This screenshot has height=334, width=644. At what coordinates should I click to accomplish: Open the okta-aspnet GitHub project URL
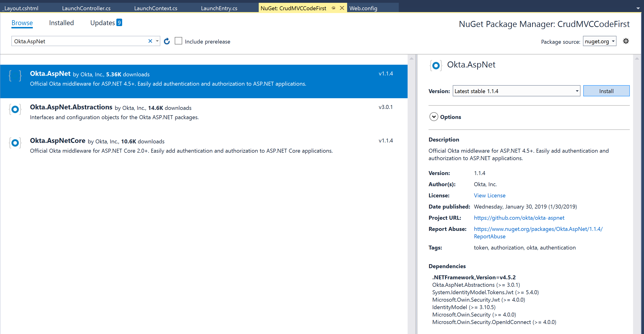[519, 218]
